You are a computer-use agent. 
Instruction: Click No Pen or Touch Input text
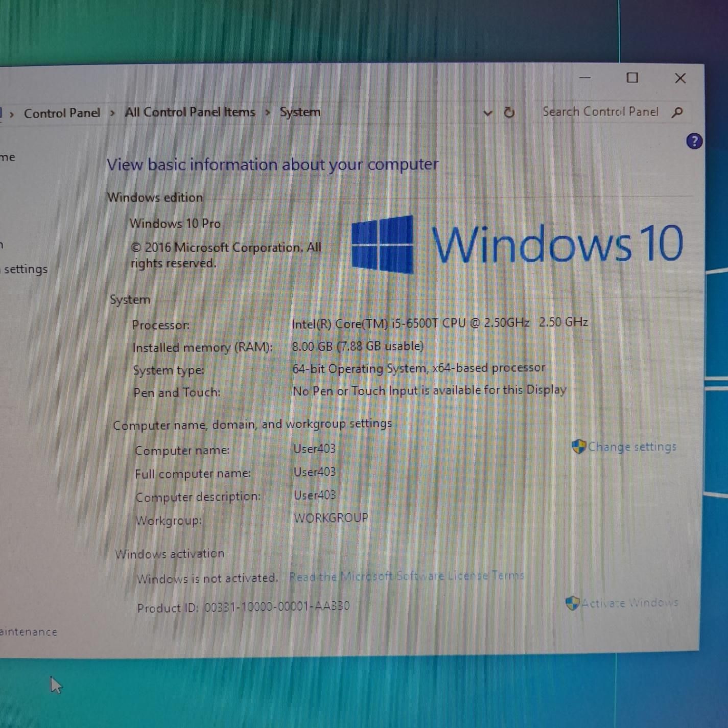[430, 391]
